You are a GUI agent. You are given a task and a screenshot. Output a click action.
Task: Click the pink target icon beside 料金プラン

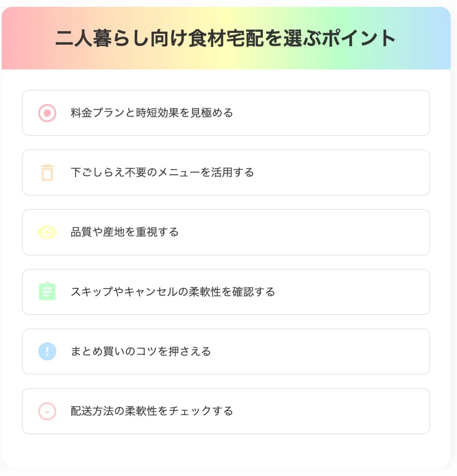coord(47,113)
